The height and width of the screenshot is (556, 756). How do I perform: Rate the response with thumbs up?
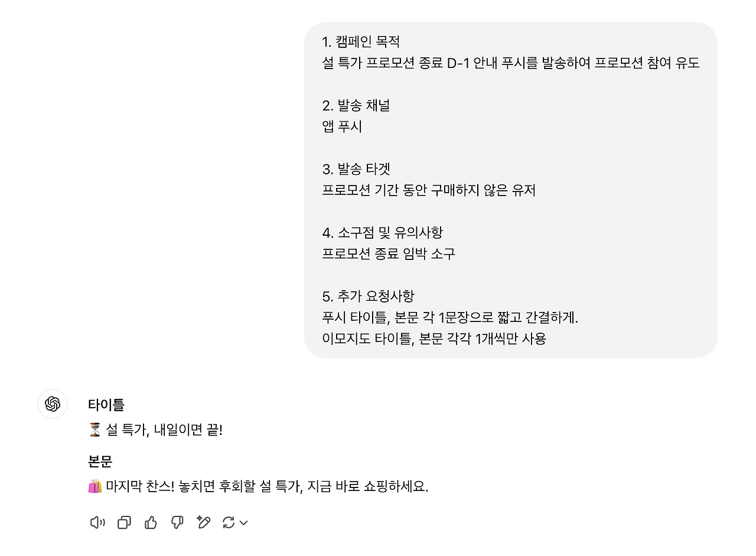tap(151, 522)
